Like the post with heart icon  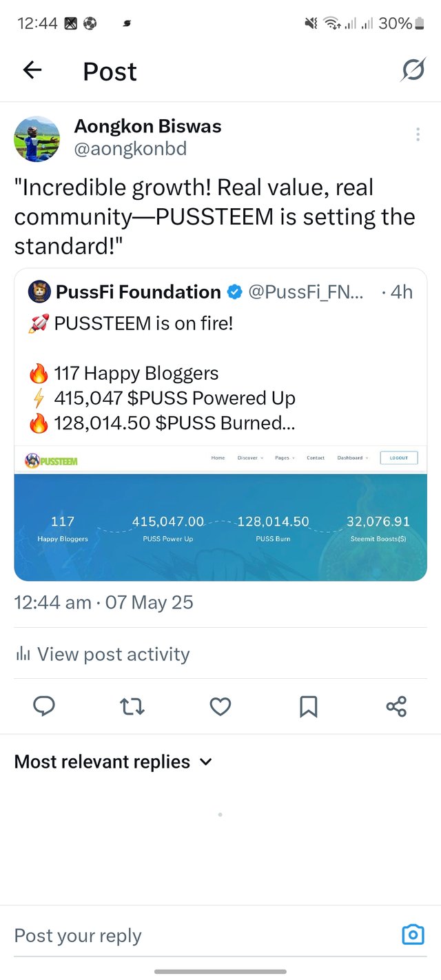coord(220,706)
